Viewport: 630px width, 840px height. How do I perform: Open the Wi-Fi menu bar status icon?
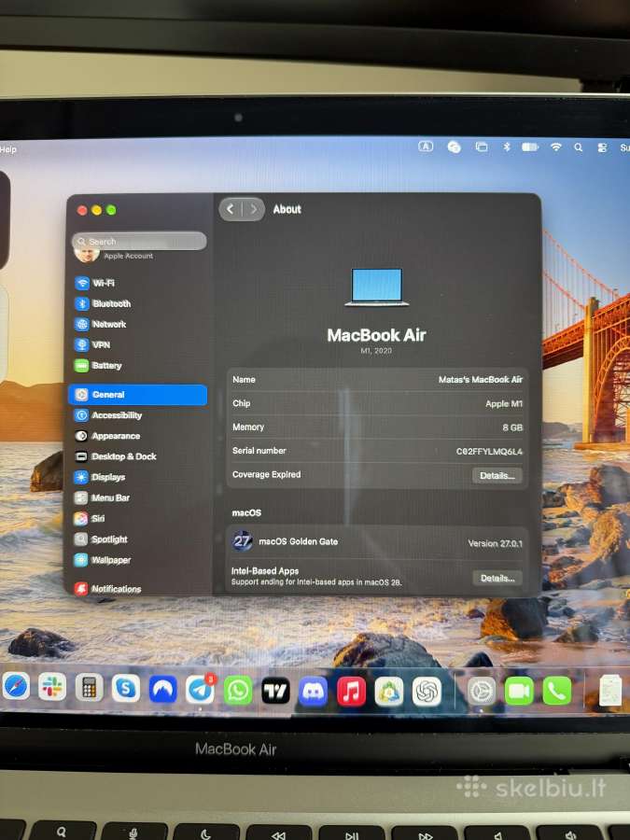[x=556, y=147]
